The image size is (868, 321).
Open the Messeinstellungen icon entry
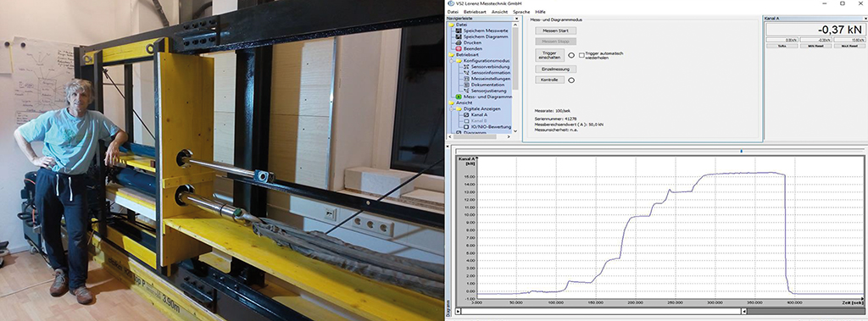(467, 79)
